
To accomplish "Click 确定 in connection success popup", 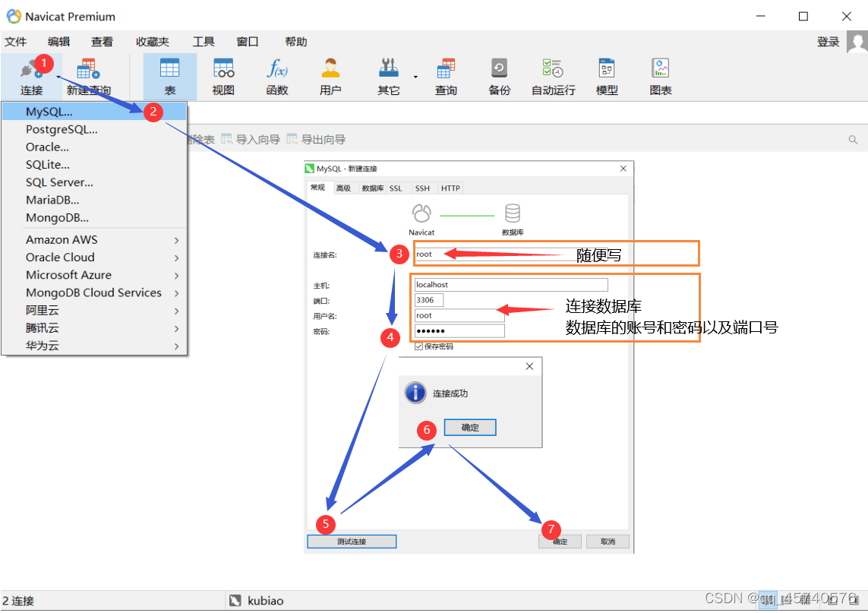I will coord(470,428).
